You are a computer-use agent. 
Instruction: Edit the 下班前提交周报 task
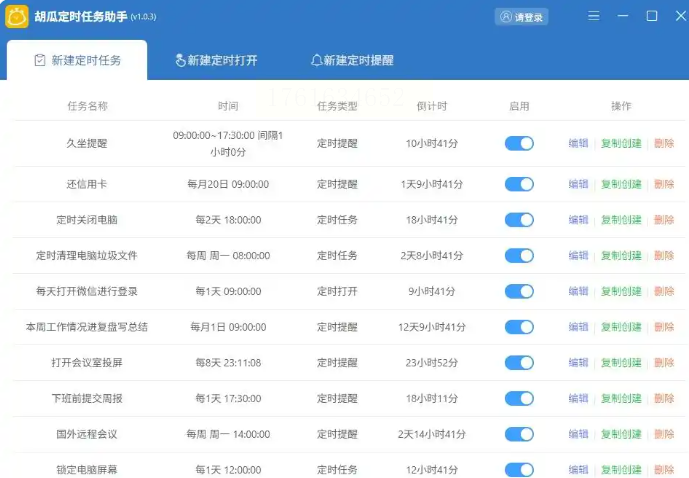(578, 398)
